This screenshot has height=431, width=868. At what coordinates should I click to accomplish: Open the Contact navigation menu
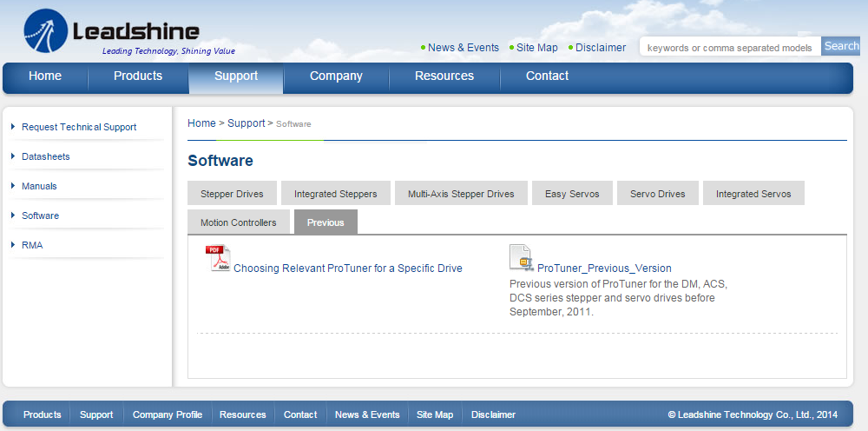coord(547,76)
